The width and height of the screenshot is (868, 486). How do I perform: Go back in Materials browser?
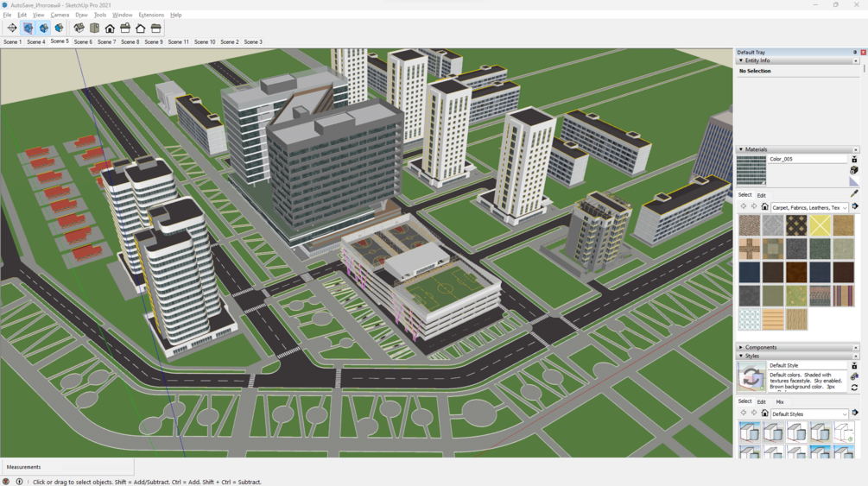coord(744,207)
